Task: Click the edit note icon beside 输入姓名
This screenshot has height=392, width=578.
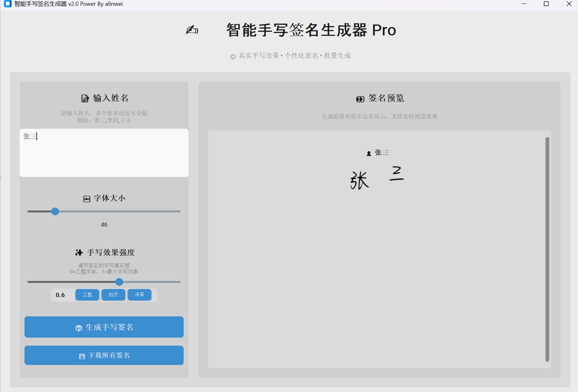Action: pos(85,98)
